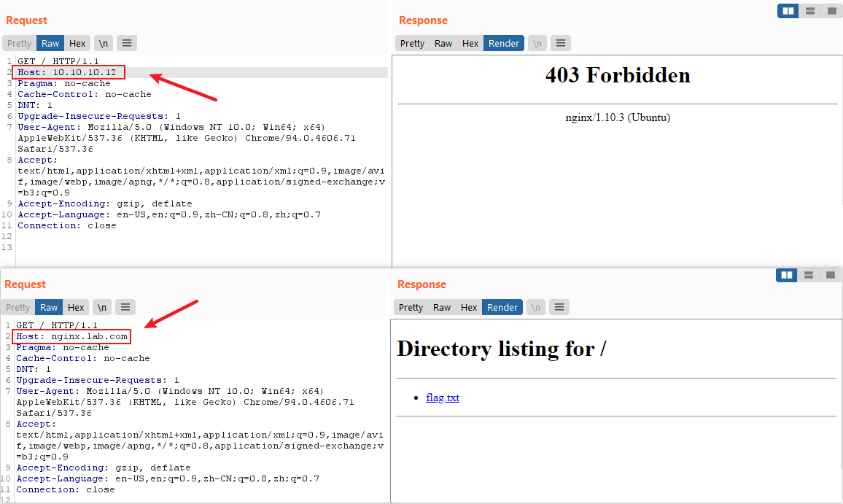The image size is (843, 504).
Task: Switch top Response to Pretty tab
Action: (x=412, y=43)
